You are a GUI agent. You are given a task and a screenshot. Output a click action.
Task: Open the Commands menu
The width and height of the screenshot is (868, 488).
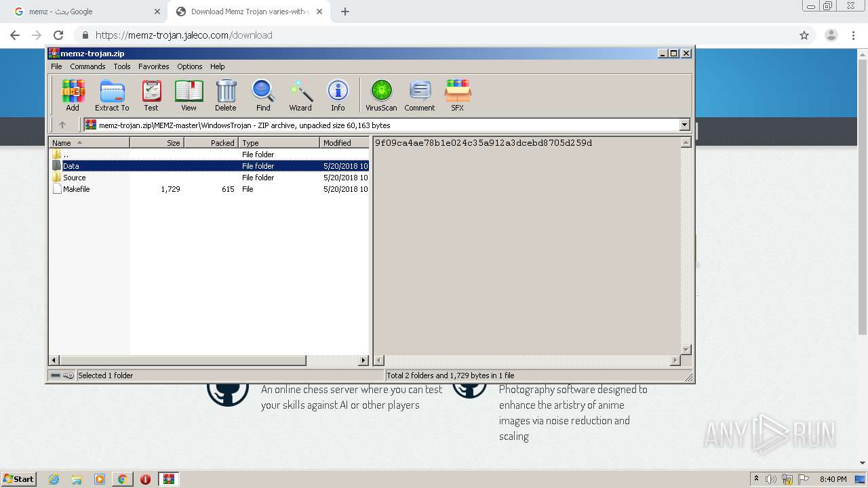87,66
